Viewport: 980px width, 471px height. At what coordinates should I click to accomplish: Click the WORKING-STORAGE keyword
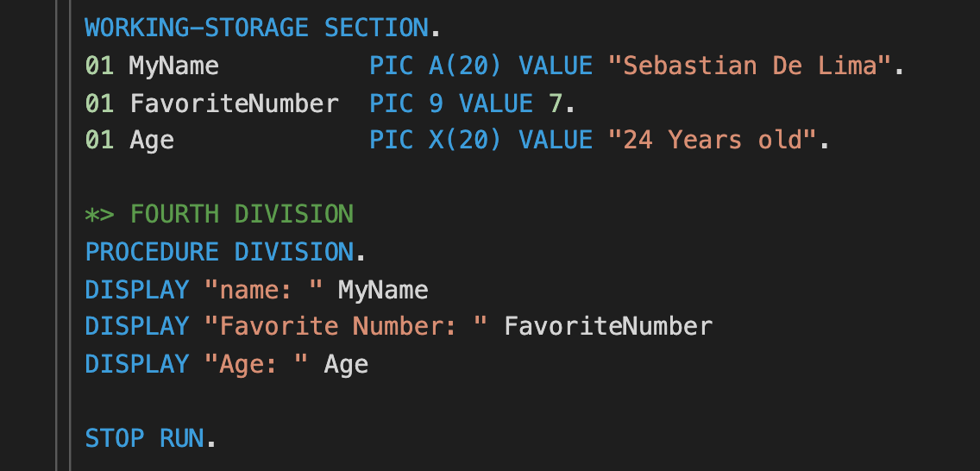pyautogui.click(x=196, y=28)
